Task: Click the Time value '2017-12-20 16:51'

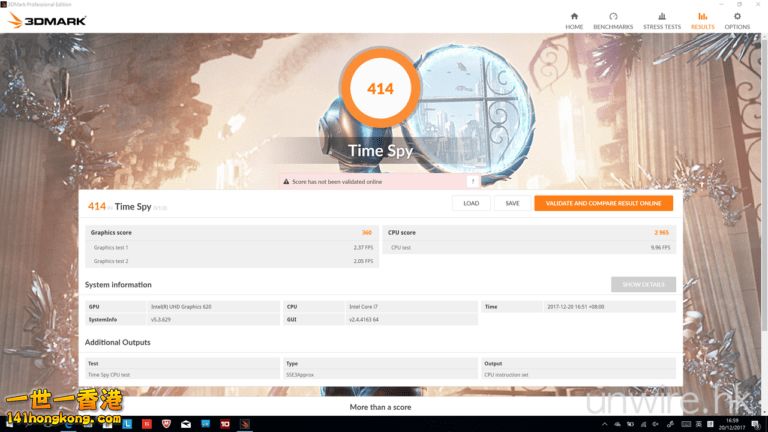Action: tap(576, 307)
